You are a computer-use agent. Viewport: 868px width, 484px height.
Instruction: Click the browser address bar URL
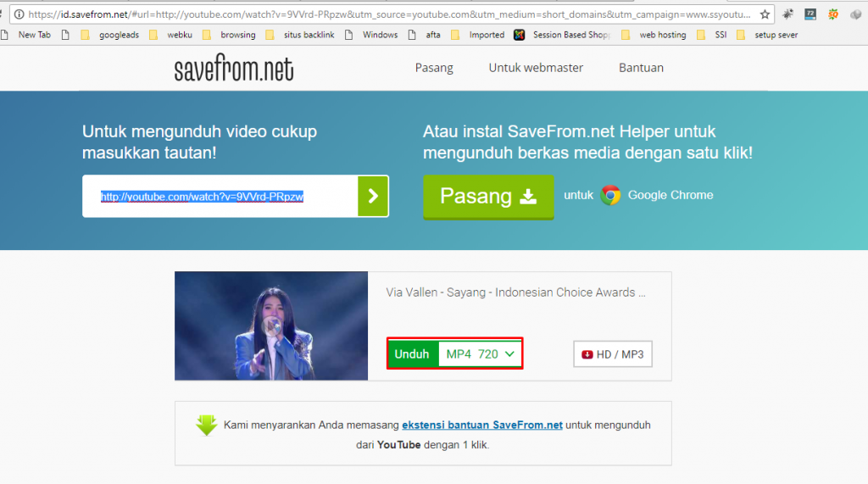[x=389, y=14]
